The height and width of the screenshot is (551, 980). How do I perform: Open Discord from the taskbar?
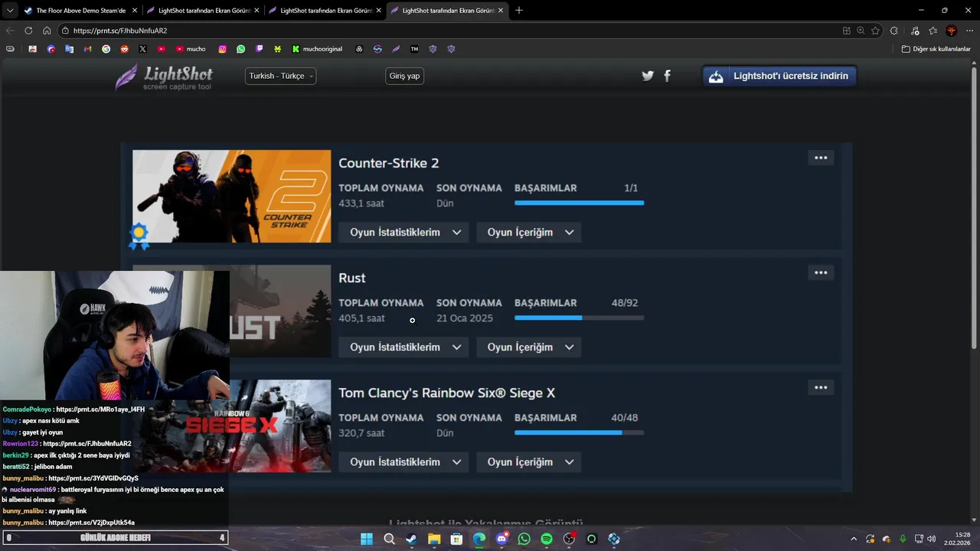[501, 539]
